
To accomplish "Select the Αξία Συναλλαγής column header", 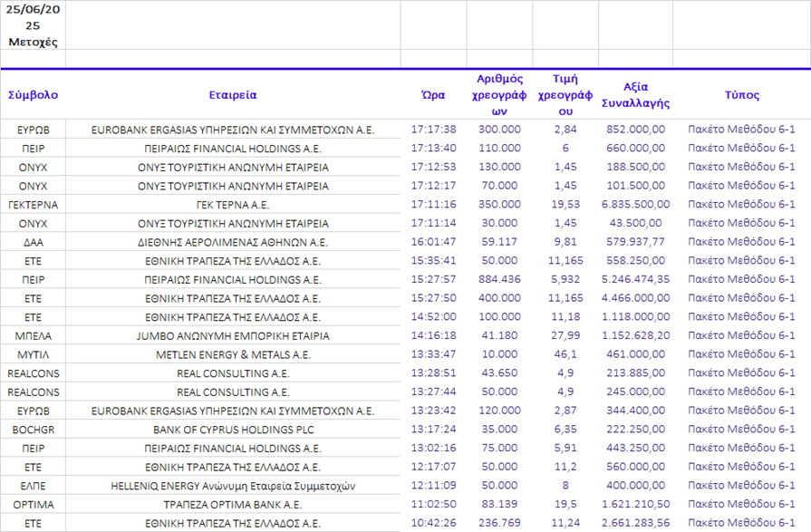I will click(635, 95).
